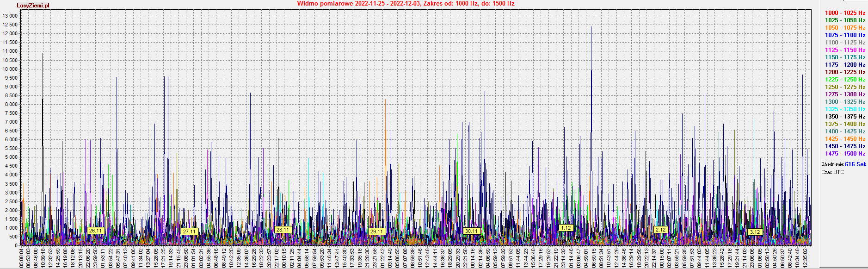Click the 26.11 date marker
Viewport: 868px width, 269px height.
pyautogui.click(x=95, y=231)
